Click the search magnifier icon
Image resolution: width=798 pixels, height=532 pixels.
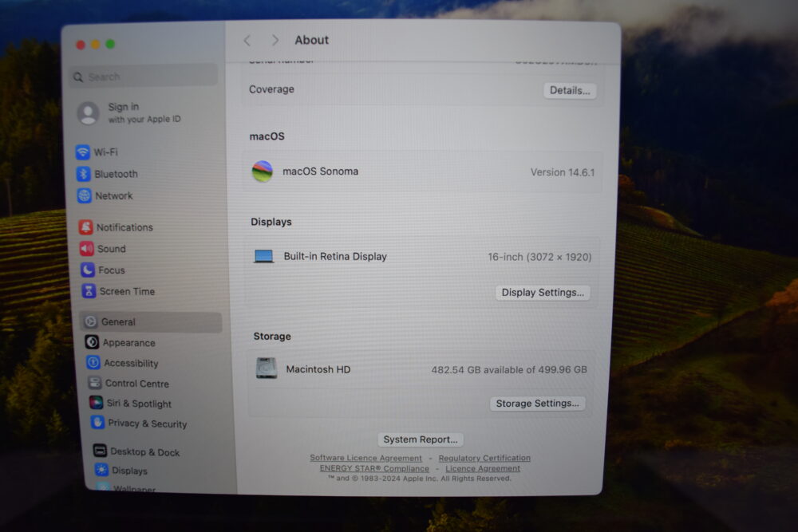coord(78,77)
